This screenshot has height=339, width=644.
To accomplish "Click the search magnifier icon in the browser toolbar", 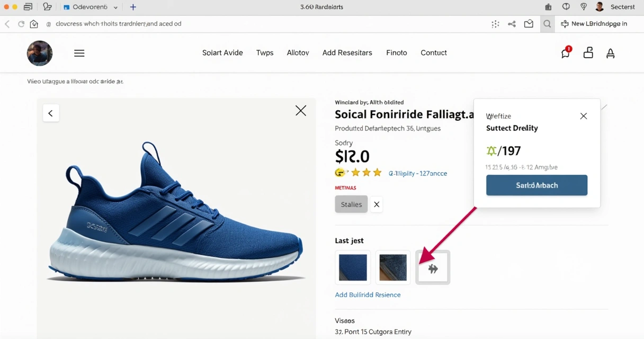I will 548,24.
